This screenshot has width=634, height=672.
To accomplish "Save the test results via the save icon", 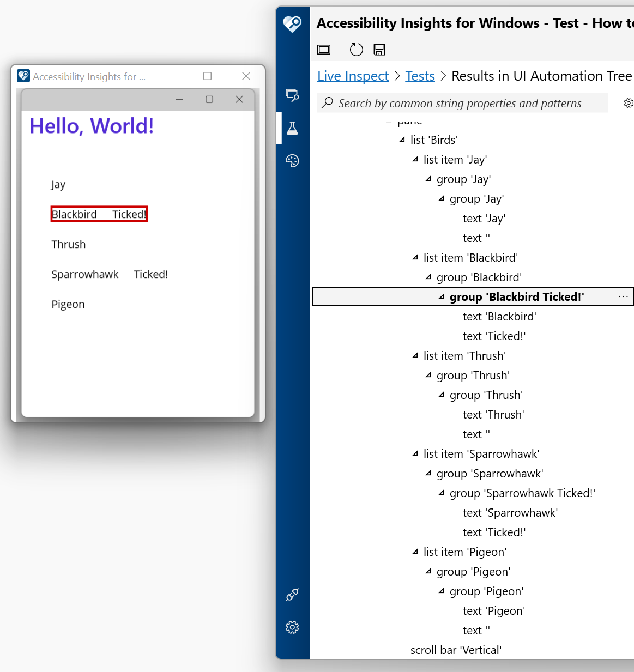I will tap(379, 50).
